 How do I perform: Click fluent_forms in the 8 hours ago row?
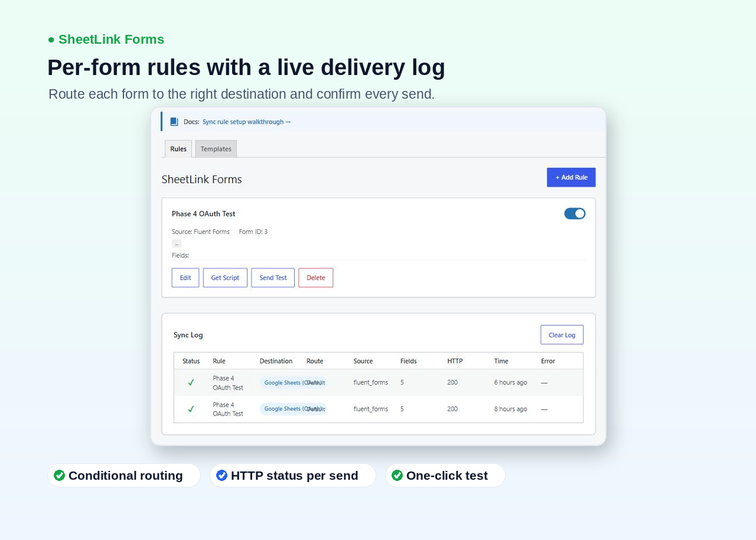point(371,409)
